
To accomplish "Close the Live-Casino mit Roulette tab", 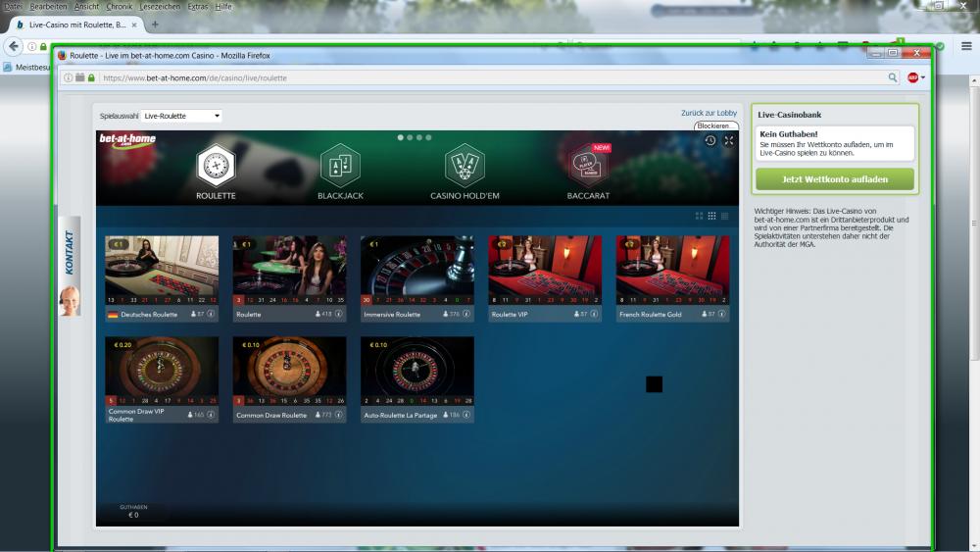I will [134, 25].
